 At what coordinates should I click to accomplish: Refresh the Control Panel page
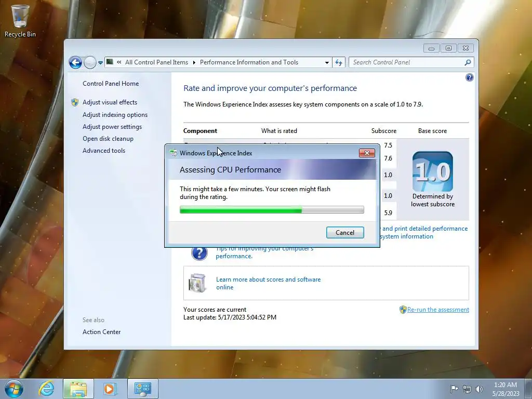(339, 62)
